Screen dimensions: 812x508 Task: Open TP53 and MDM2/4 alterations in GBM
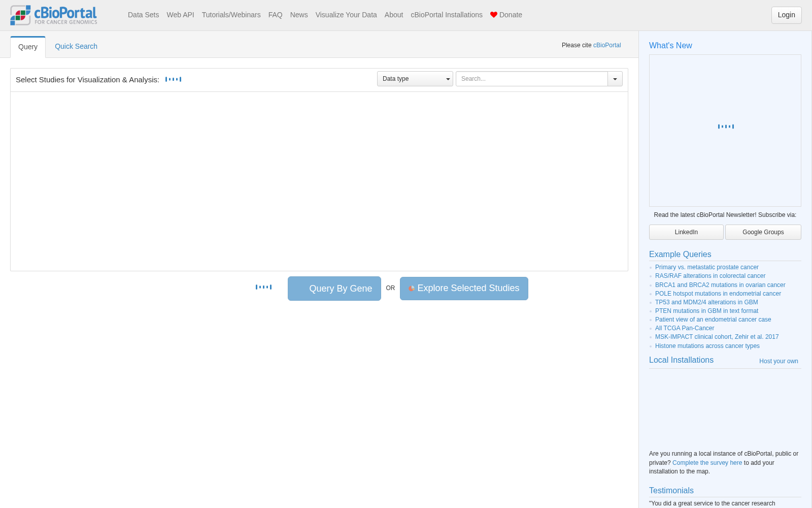click(x=706, y=302)
